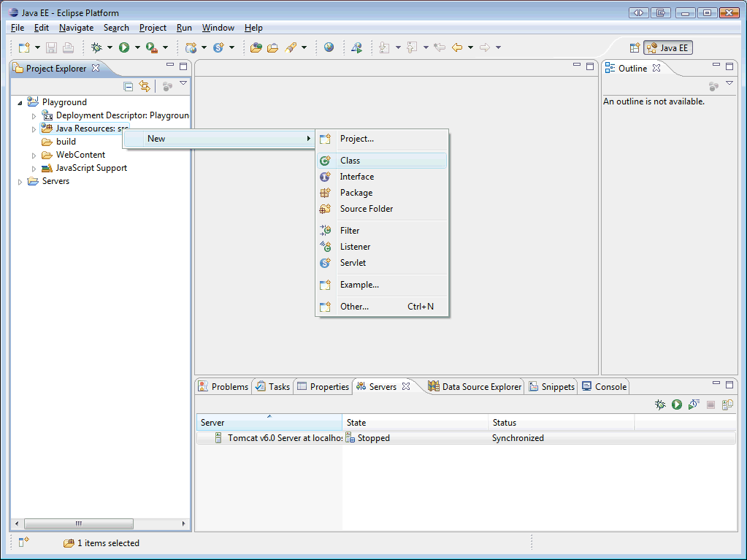Click the Open Perspective icon
The width and height of the screenshot is (747, 560).
(x=635, y=47)
